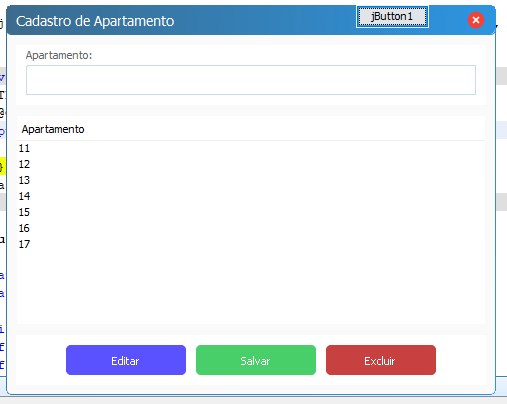The height and width of the screenshot is (404, 507).
Task: Select apartment row 17 in the table
Action: [x=251, y=244]
